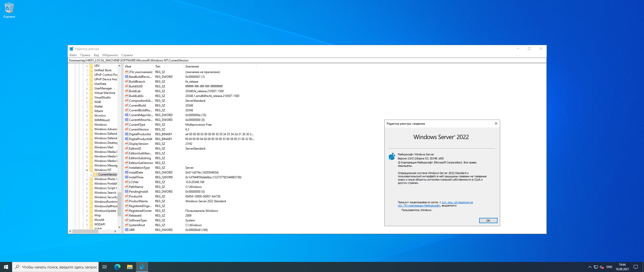Expand the WcmSvc key node
Viewport: 644px width, 272px height.
(87, 116)
